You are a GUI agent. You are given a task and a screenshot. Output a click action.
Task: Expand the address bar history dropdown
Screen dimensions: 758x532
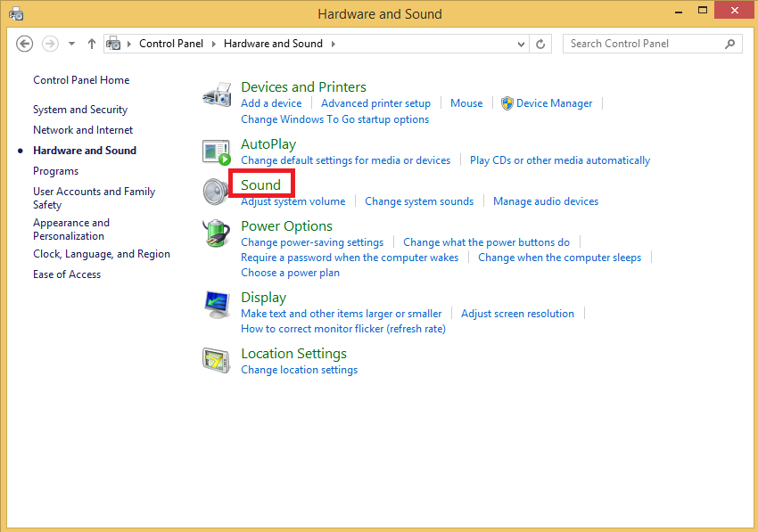(x=521, y=44)
